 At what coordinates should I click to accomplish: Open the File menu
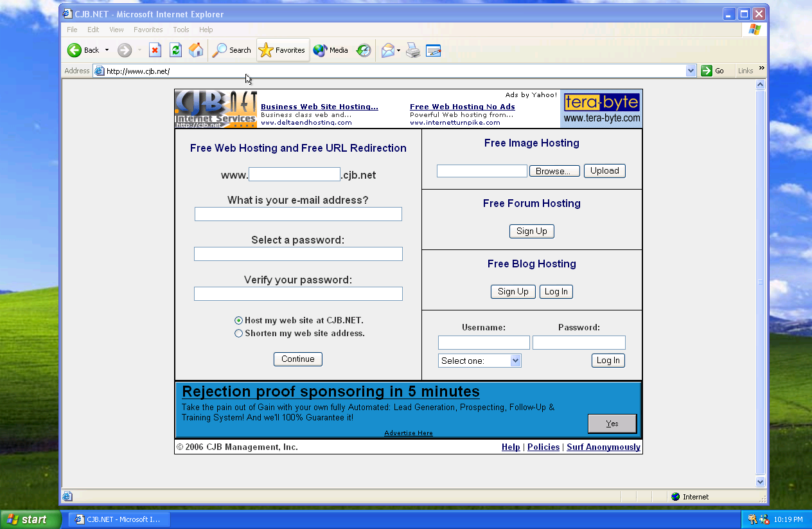point(72,30)
